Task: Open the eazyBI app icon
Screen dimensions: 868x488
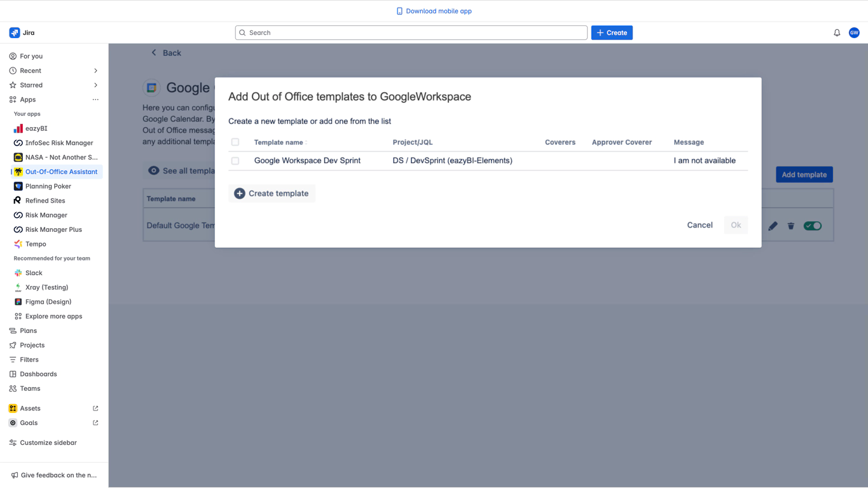Action: [18, 128]
